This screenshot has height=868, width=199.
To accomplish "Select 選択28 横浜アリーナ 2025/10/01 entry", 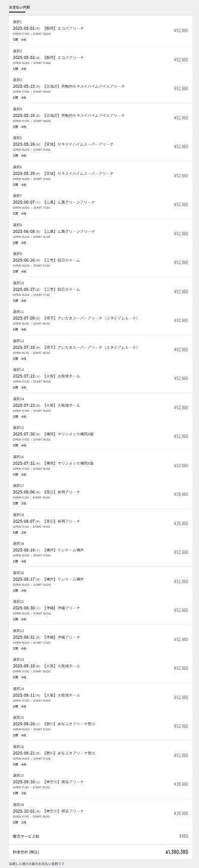I will [100, 814].
